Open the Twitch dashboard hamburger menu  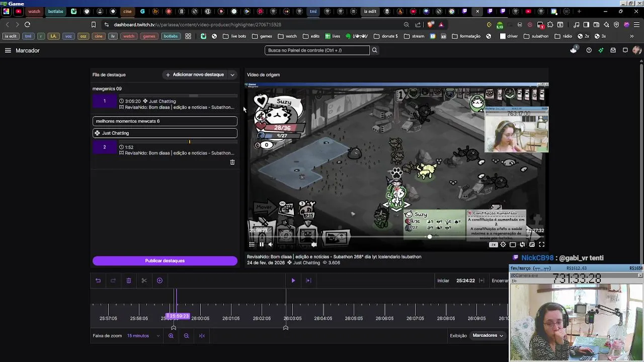tap(8, 50)
